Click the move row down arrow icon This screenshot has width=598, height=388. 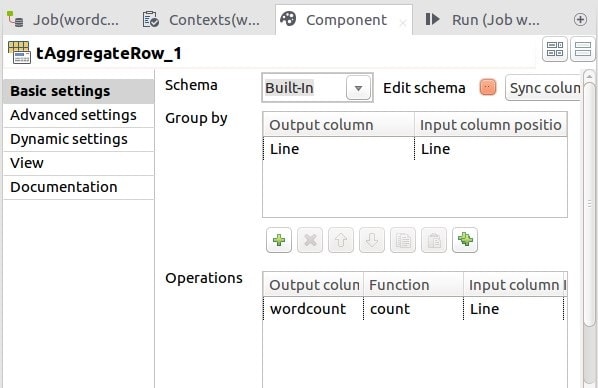tap(372, 240)
